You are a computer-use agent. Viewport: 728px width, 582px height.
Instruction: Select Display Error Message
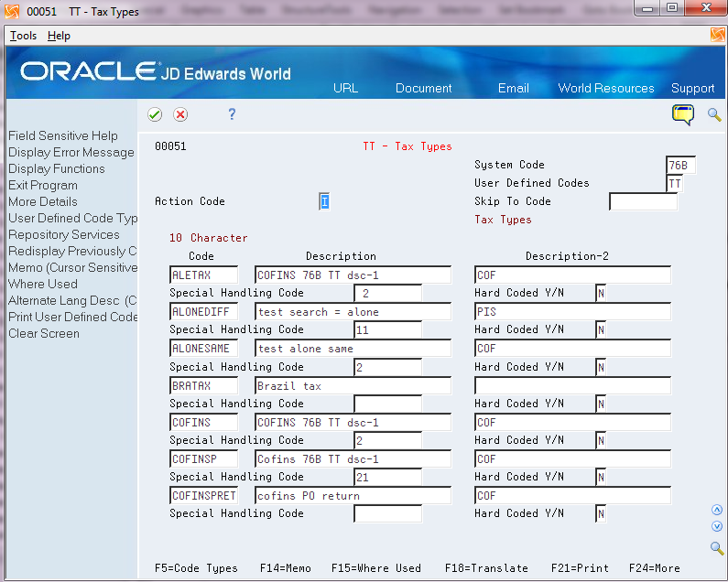coord(71,152)
